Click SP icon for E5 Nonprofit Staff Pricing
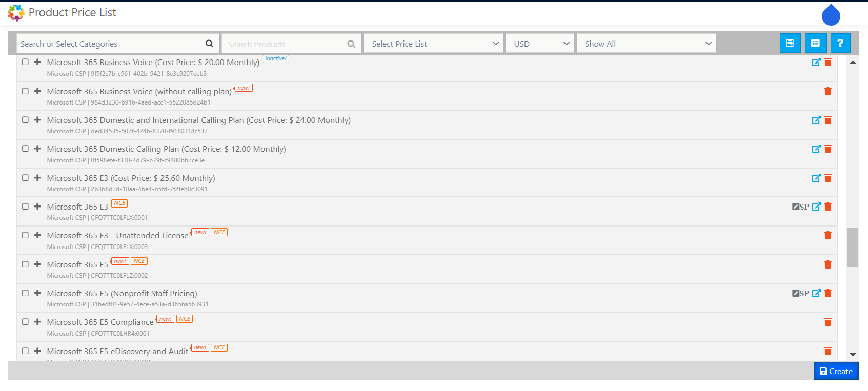The width and height of the screenshot is (868, 391). 800,293
